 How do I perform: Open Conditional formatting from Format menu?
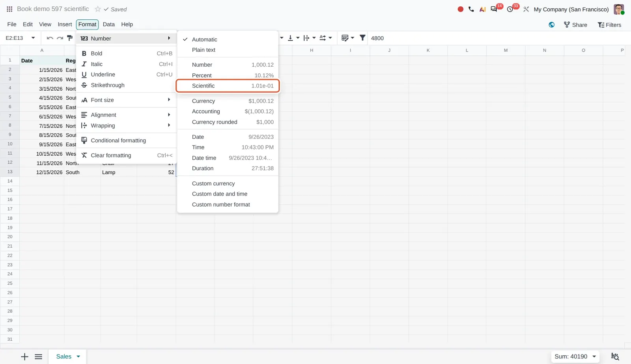pos(126,140)
